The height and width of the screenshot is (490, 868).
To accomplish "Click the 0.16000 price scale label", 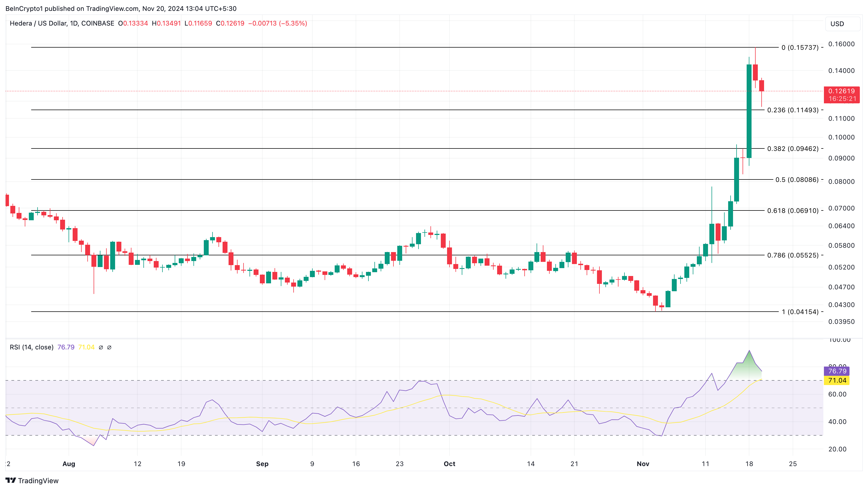I will (x=841, y=44).
